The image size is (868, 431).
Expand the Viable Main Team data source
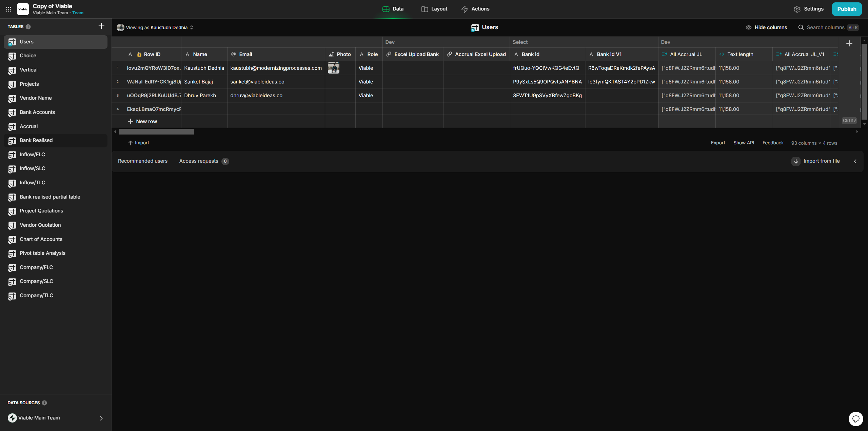coord(101,418)
